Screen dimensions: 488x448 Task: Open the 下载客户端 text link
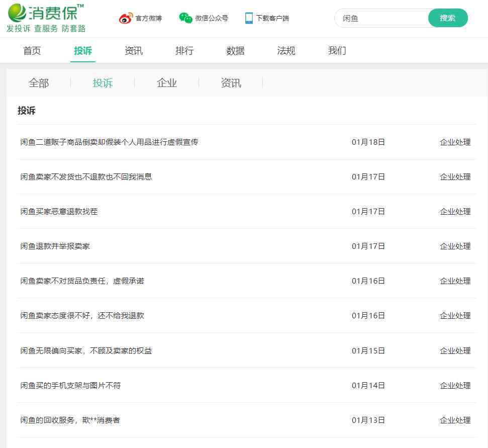[x=272, y=18]
